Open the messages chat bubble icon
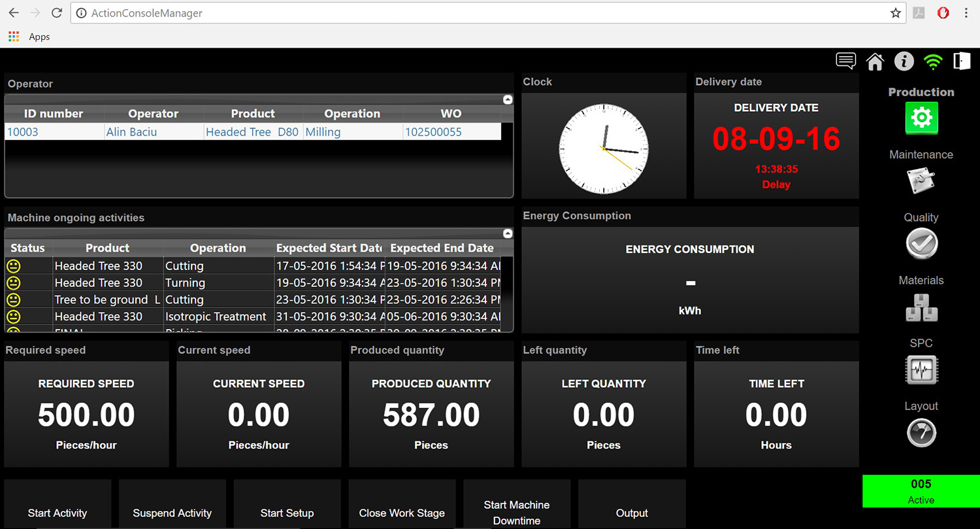980x529 pixels. tap(846, 61)
